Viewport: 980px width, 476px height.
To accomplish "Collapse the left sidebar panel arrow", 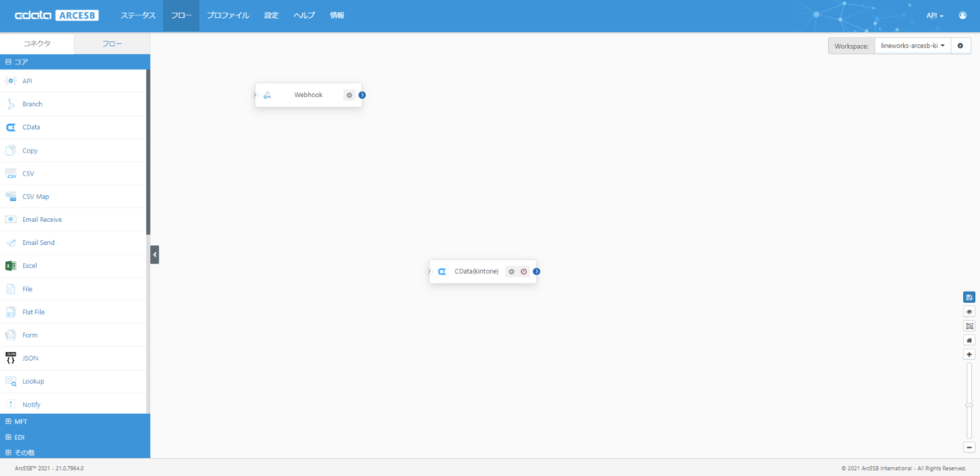I will 155,255.
